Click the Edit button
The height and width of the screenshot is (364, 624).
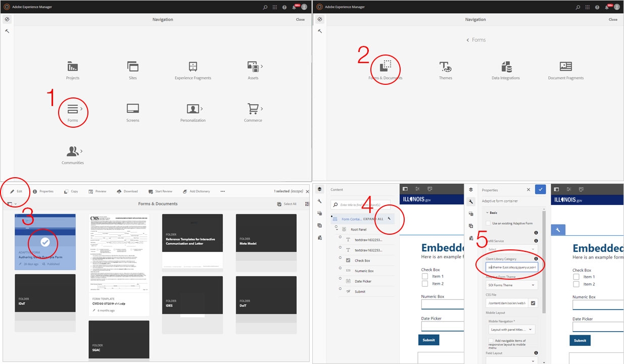(16, 191)
